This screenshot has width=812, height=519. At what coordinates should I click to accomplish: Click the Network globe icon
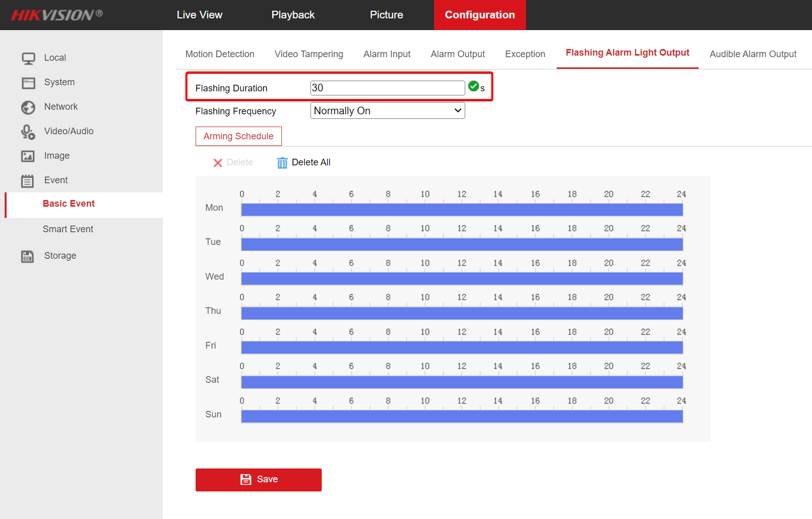28,107
